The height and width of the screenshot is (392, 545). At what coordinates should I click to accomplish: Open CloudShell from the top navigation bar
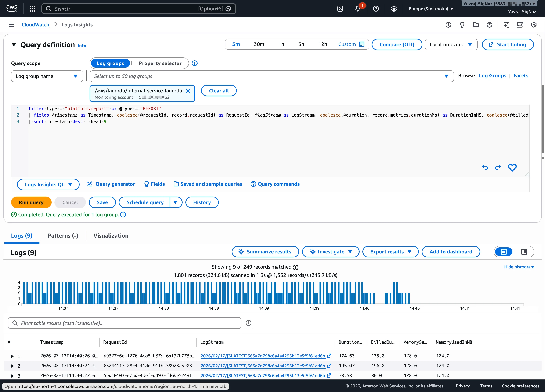[340, 9]
